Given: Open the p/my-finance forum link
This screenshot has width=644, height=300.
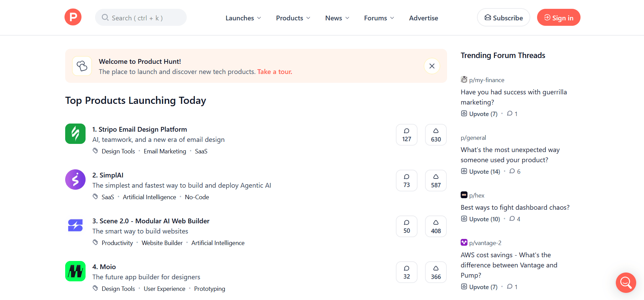Looking at the screenshot, I should pos(487,80).
